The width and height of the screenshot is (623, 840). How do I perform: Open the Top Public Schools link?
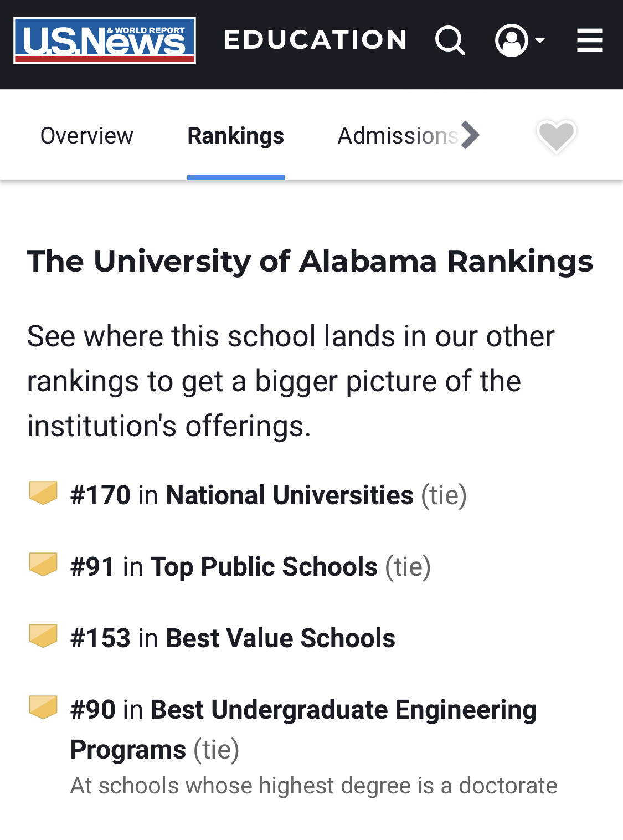coord(264,566)
